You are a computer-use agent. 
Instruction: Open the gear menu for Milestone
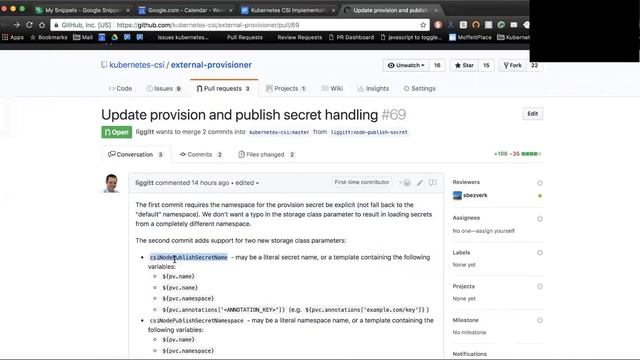point(540,320)
